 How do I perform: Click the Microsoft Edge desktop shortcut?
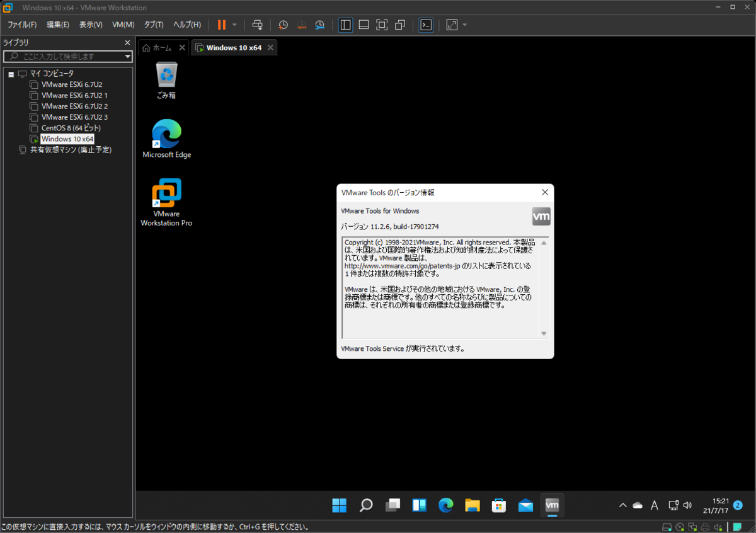166,139
